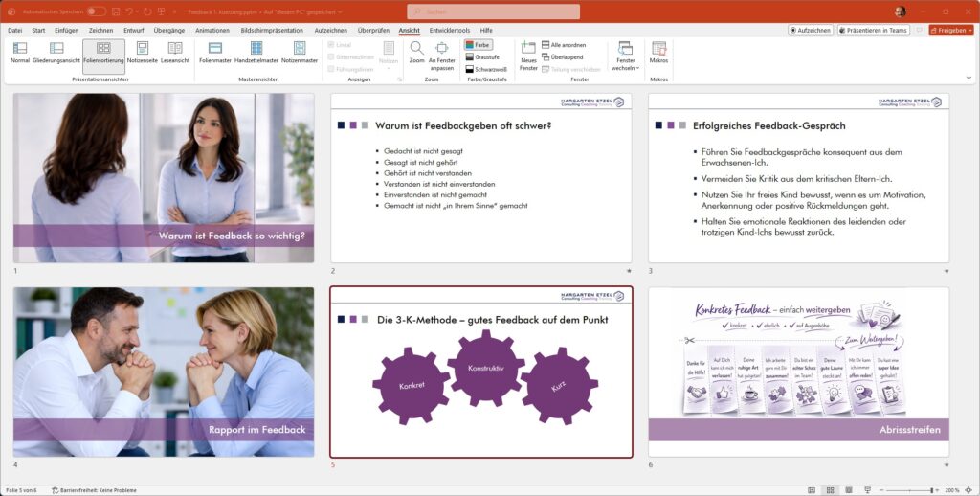Check the Gitternetzlinien option
The image size is (980, 496).
pyautogui.click(x=332, y=57)
